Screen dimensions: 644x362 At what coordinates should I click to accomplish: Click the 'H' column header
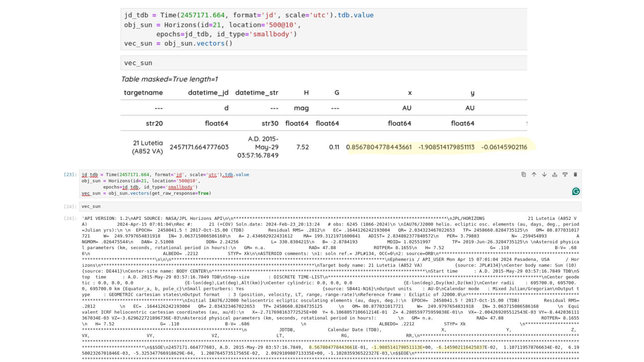click(x=306, y=93)
